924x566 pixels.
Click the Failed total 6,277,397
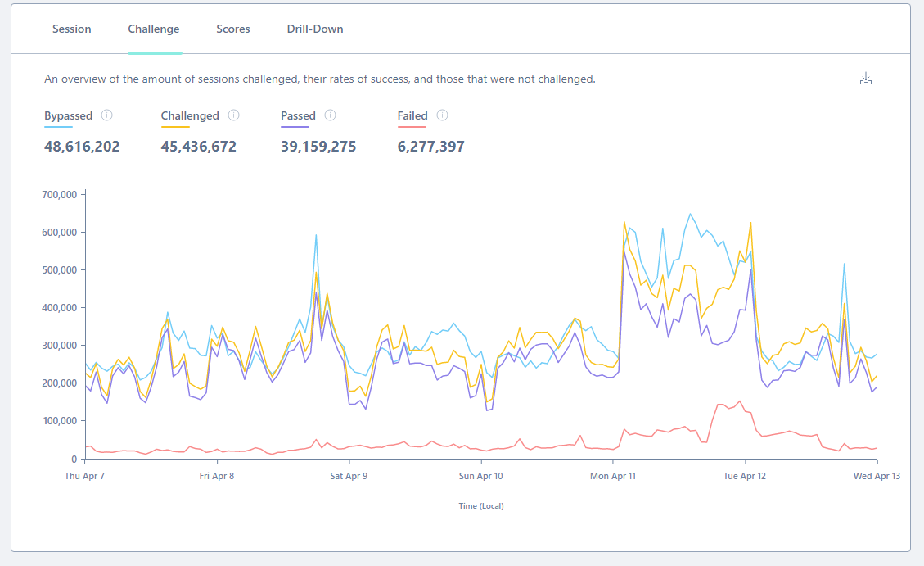tap(431, 147)
